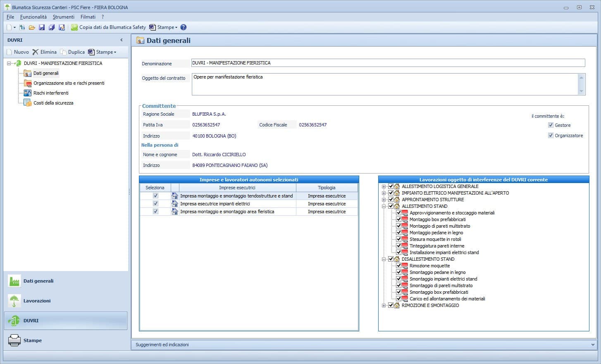Open the dropdown arrow next to new document
This screenshot has width=601, height=364.
pos(14,28)
